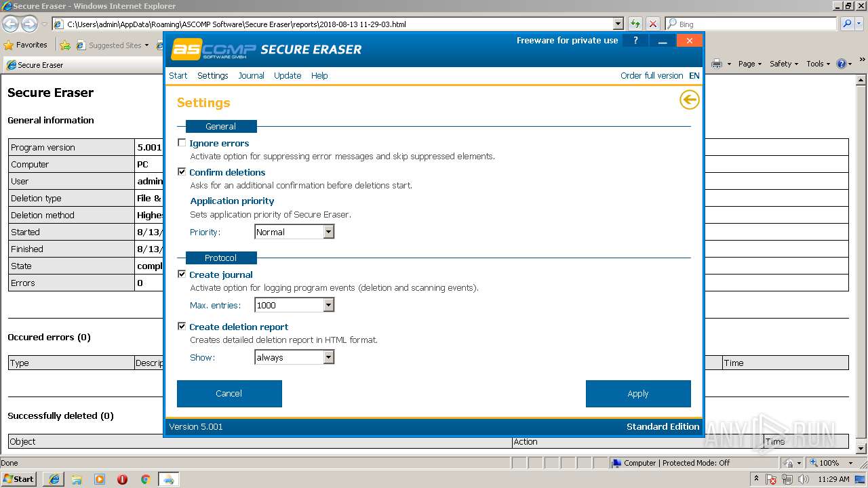868x488 pixels.
Task: Open the Help menu in Secure Eraser
Action: point(319,75)
